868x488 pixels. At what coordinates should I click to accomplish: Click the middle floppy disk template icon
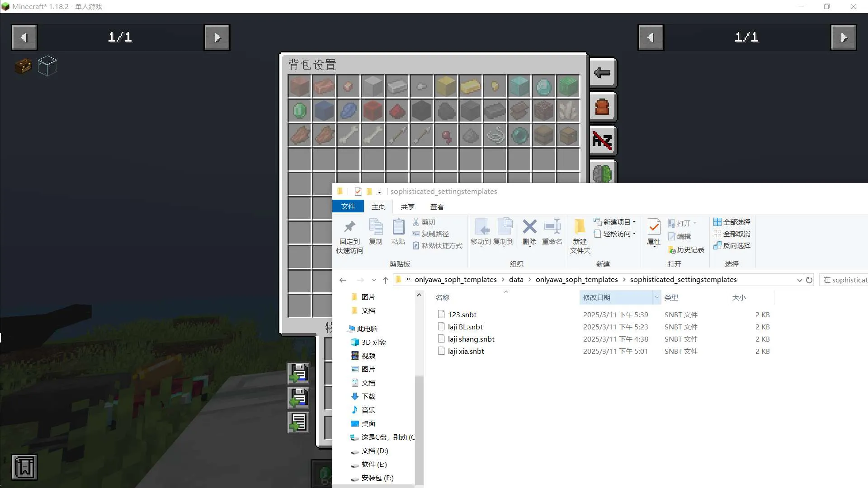(x=298, y=398)
